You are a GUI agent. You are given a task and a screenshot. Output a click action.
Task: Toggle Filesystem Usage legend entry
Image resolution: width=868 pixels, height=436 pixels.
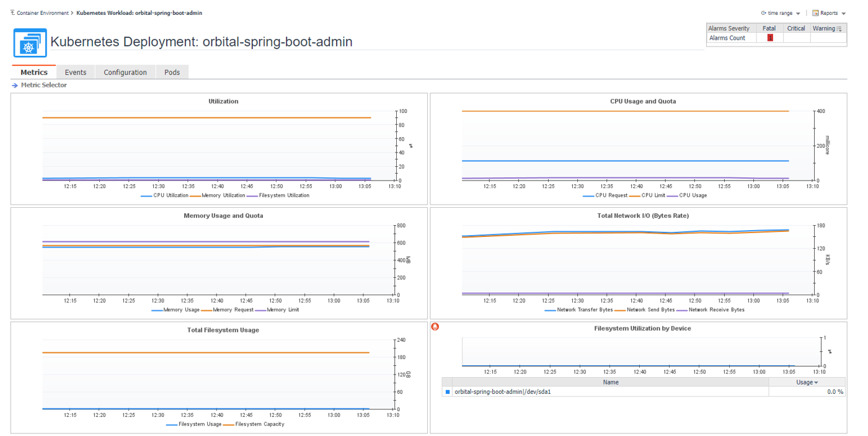pyautogui.click(x=193, y=424)
